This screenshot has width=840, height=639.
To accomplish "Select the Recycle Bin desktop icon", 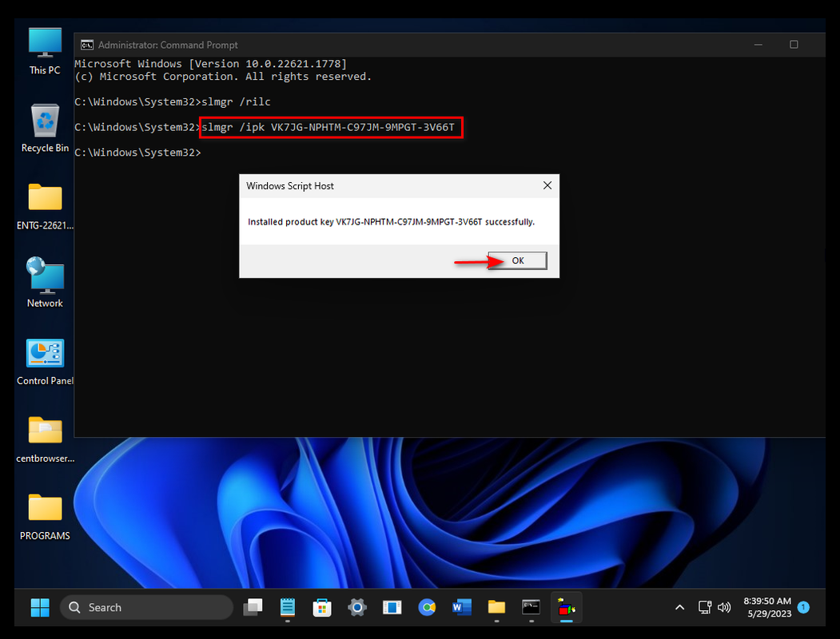I will [x=45, y=129].
